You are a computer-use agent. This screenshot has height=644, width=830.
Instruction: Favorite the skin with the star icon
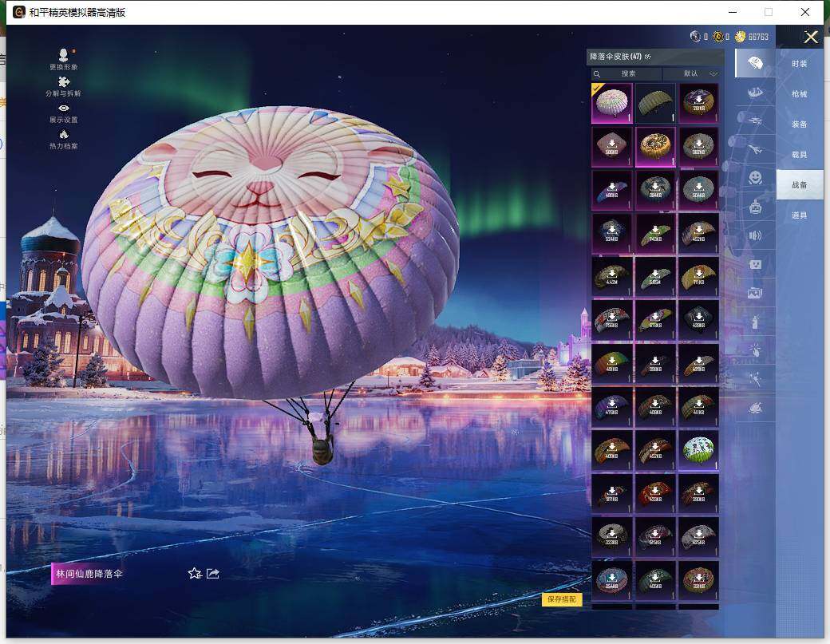point(194,573)
